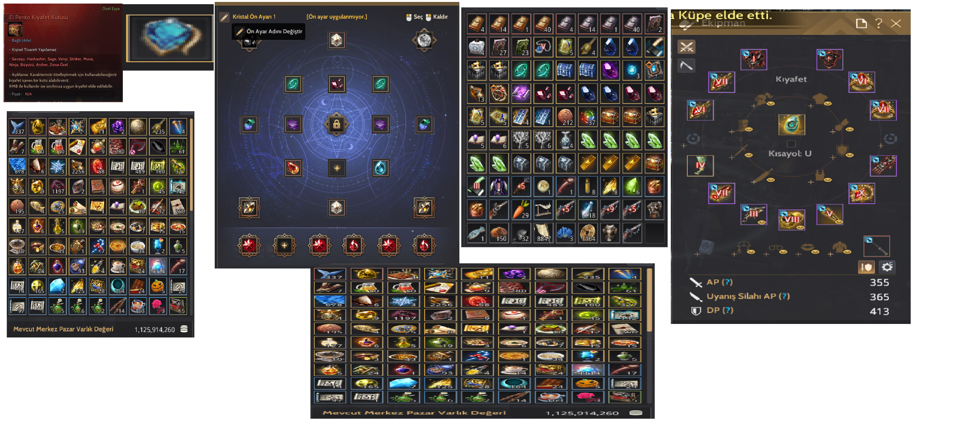This screenshot has height=439, width=980.
Task: Click Ön Ayar Adını Değiştir button
Action: [x=269, y=31]
